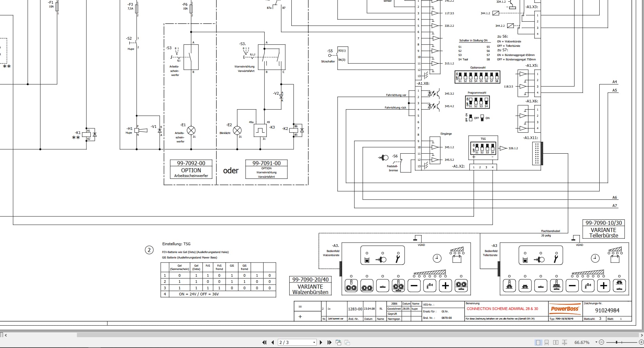
Task: Select the Previous View navigation icon
Action: (x=338, y=342)
